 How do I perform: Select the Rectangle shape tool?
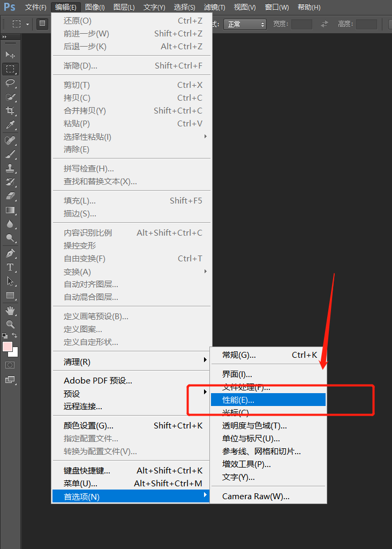[10, 295]
